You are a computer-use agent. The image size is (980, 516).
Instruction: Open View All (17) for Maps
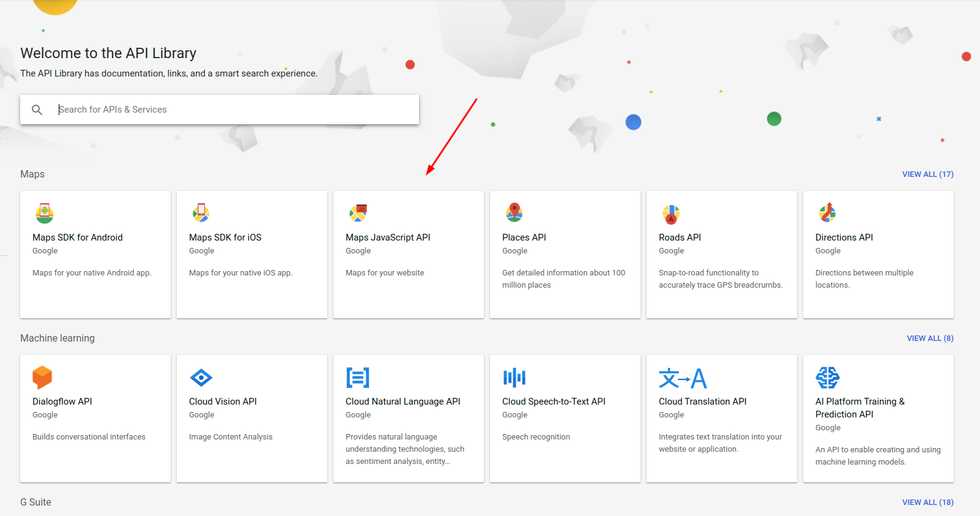tap(927, 174)
